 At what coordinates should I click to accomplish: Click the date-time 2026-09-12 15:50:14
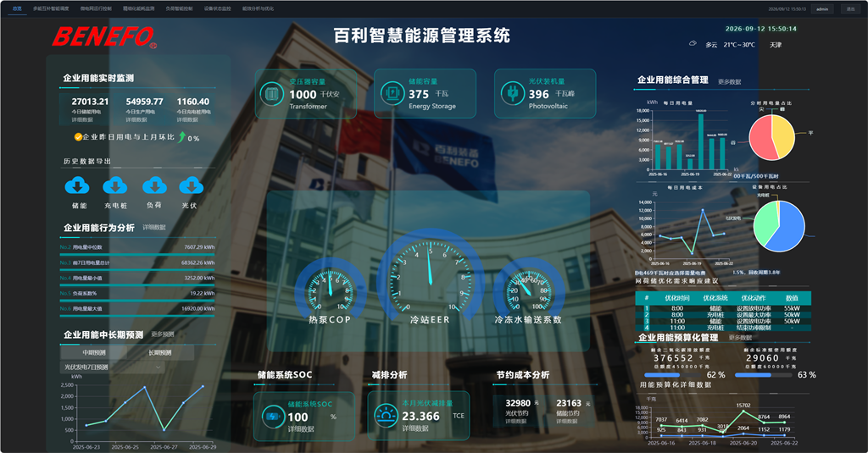(x=761, y=29)
